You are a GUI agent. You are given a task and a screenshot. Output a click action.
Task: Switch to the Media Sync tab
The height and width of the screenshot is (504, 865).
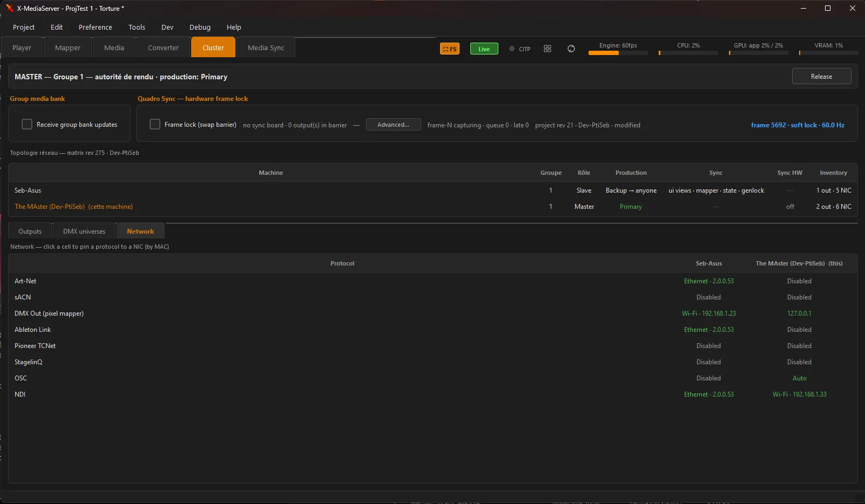tap(266, 47)
